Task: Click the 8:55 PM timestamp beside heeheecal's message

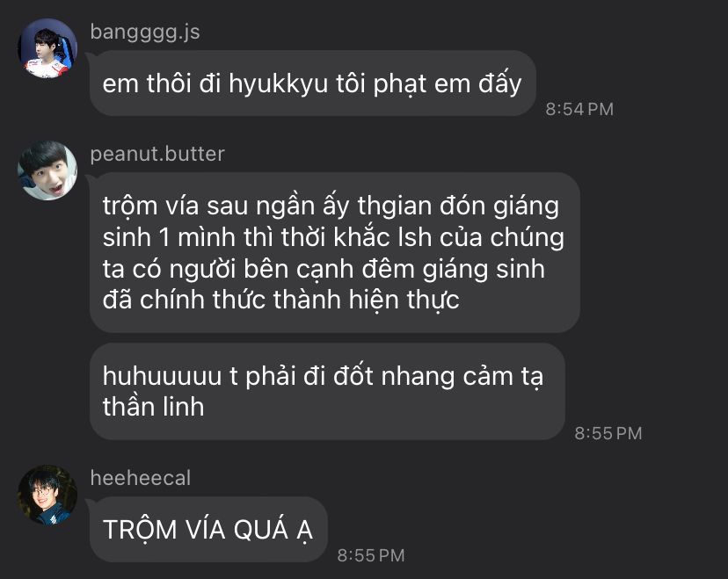Action: coord(371,555)
